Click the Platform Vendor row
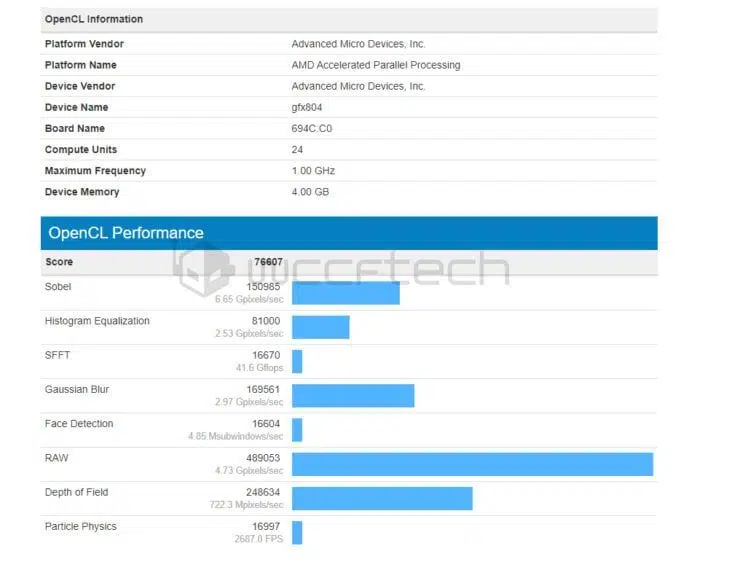Image resolution: width=740 pixels, height=562 pixels. click(x=349, y=44)
